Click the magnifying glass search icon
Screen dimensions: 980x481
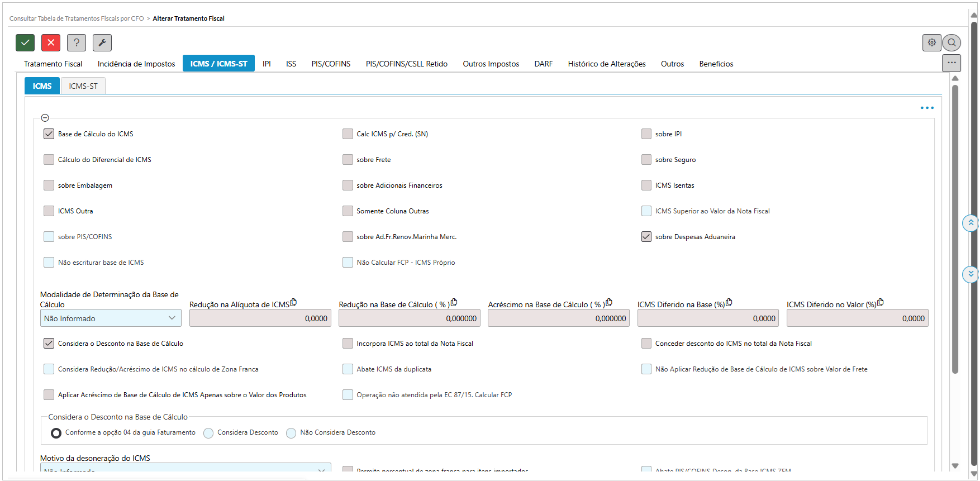pos(952,42)
